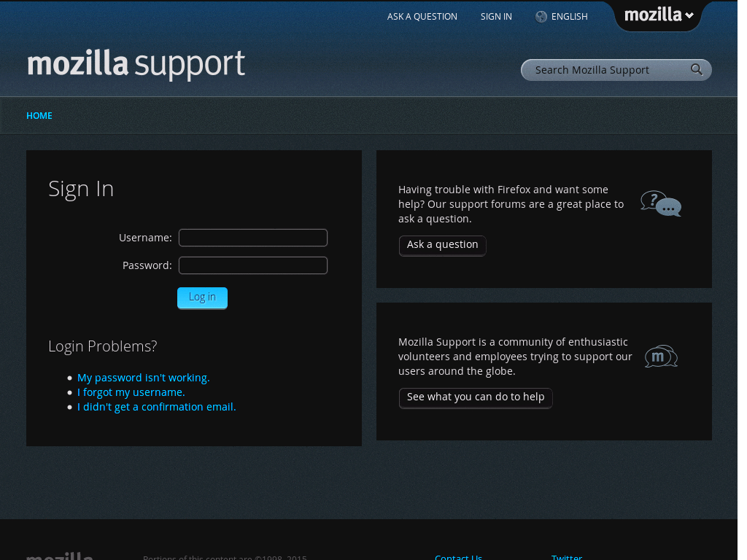Open 'I forgot my username' link

tap(131, 392)
